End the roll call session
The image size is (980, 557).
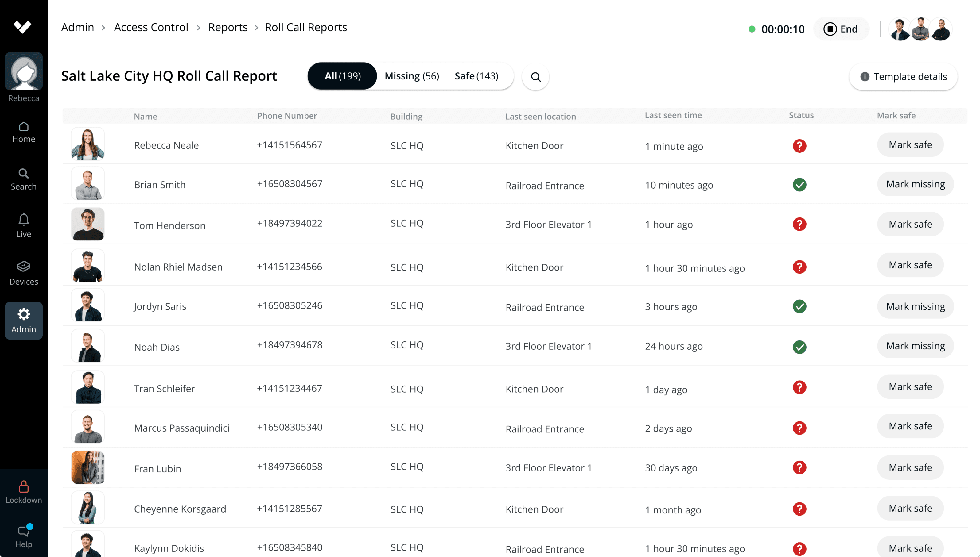841,29
